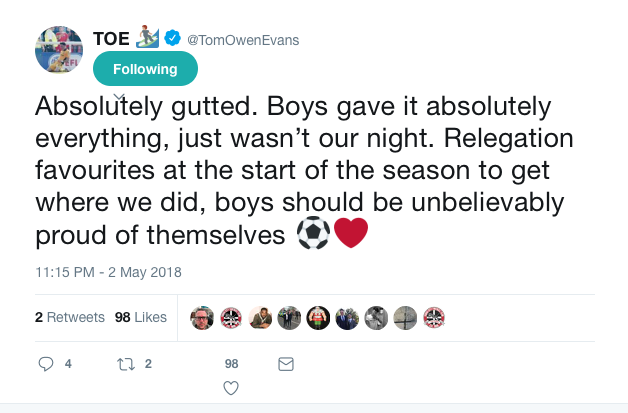Click the reply speech bubble icon
This screenshot has width=628, height=413.
click(x=45, y=365)
